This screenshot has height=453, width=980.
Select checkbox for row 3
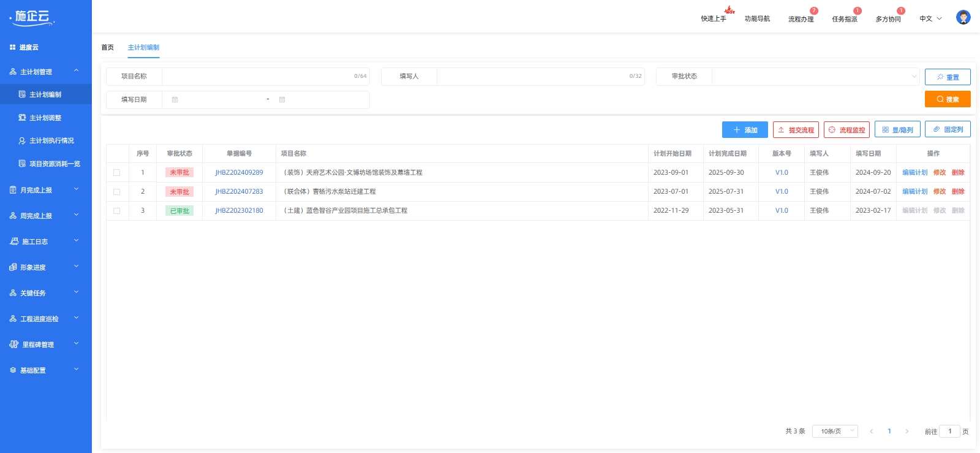116,211
